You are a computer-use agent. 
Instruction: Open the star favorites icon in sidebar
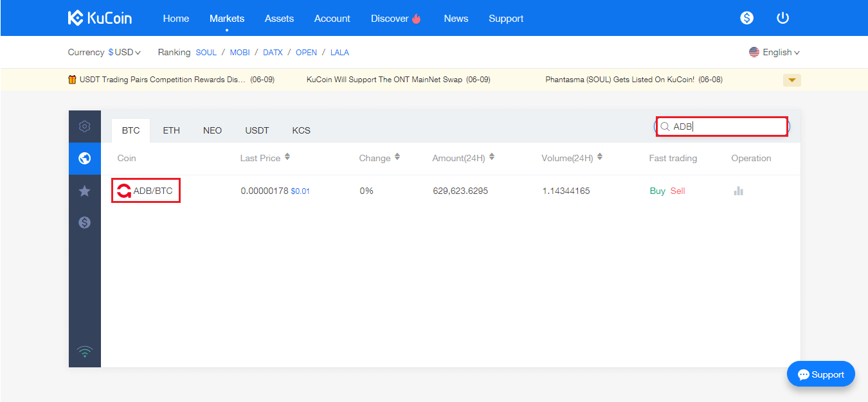[x=84, y=191]
